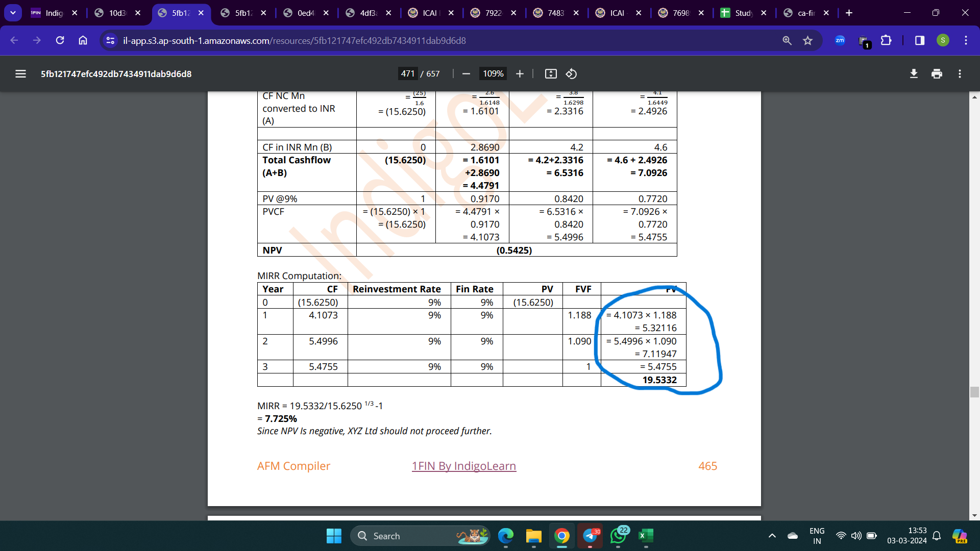
Task: Click the fit to page icon
Action: click(x=551, y=74)
